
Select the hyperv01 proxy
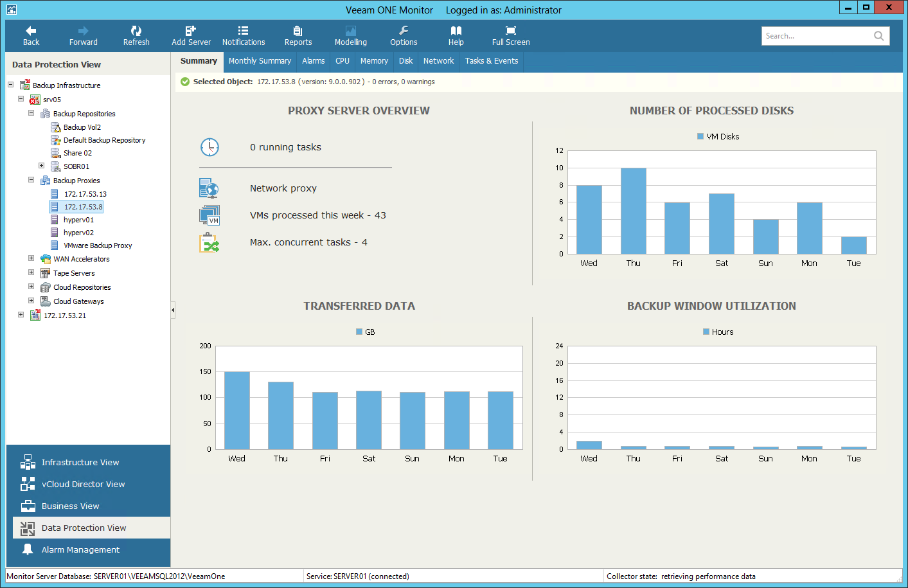[78, 220]
